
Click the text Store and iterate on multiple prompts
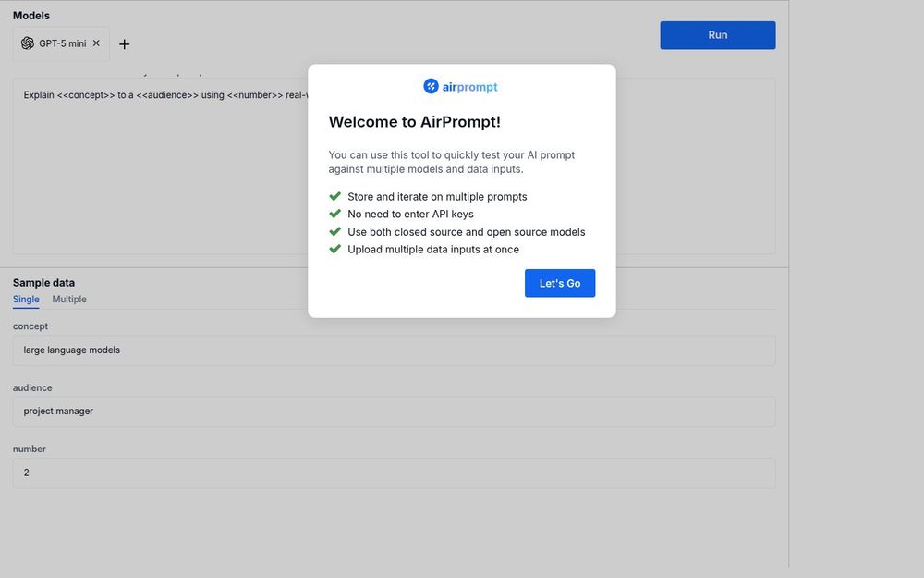click(437, 196)
